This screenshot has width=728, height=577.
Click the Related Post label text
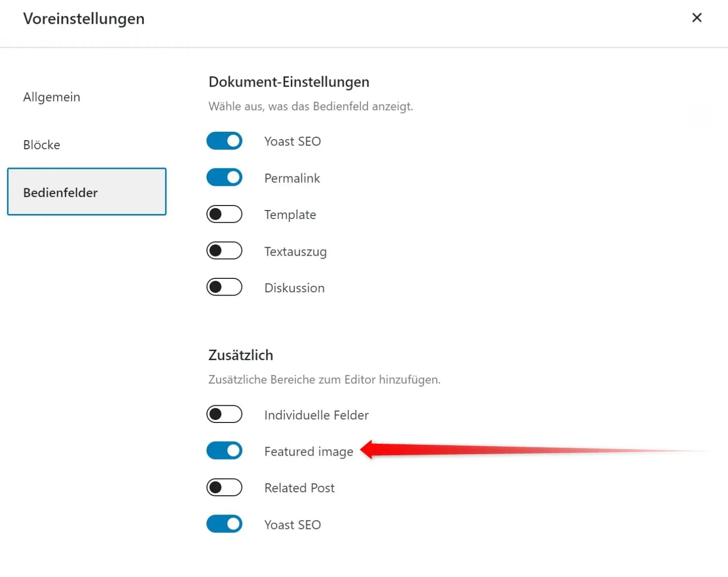point(300,488)
